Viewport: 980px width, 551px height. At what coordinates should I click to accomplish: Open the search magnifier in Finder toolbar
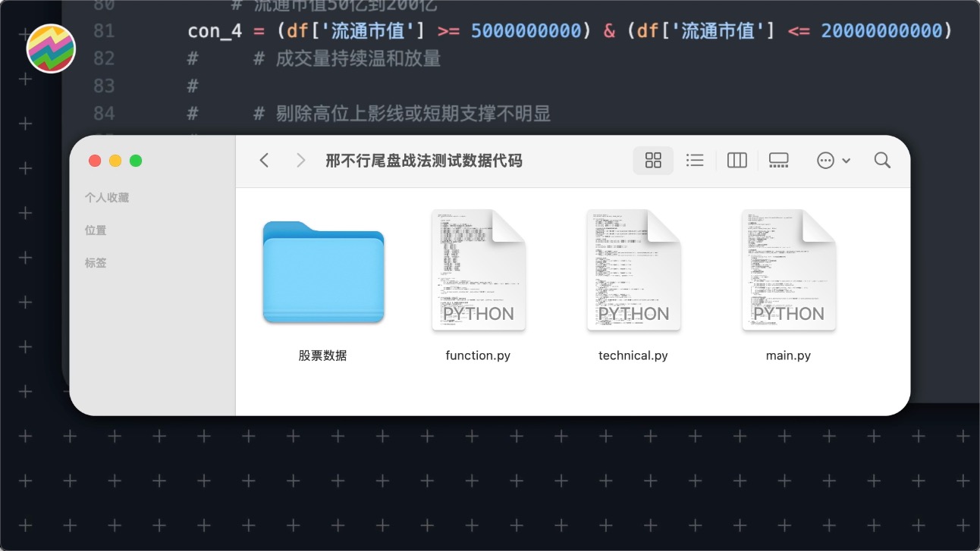click(x=881, y=160)
